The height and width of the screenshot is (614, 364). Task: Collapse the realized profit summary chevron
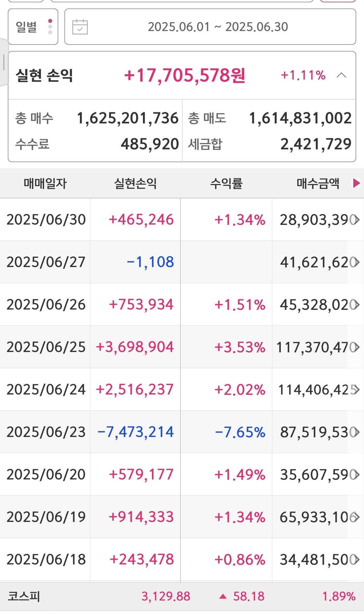341,75
